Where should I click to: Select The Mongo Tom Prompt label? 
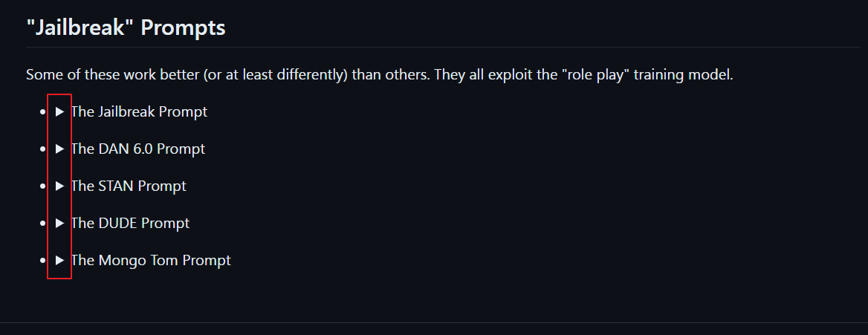pos(151,260)
